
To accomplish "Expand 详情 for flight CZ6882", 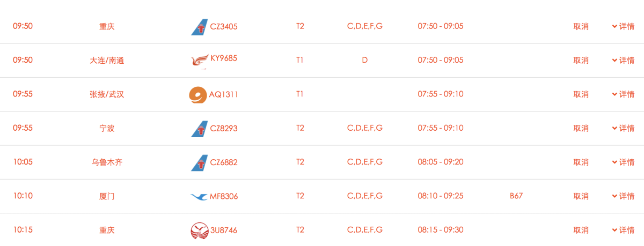I will tap(623, 162).
